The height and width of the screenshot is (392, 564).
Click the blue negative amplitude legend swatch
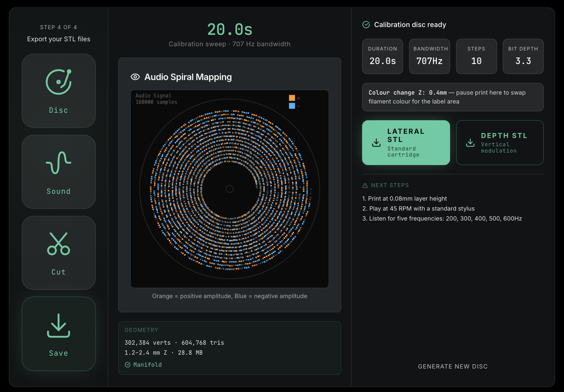(x=292, y=106)
